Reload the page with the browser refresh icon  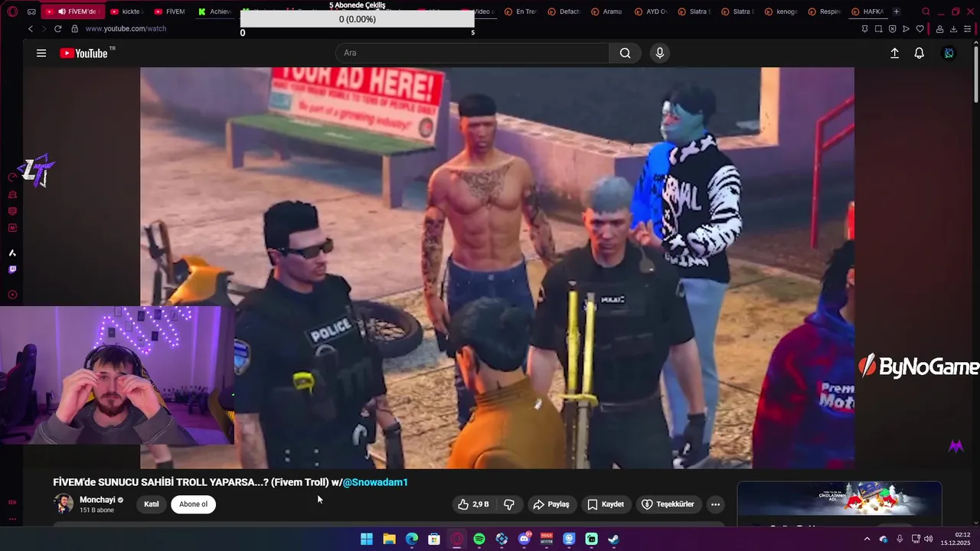coord(57,28)
